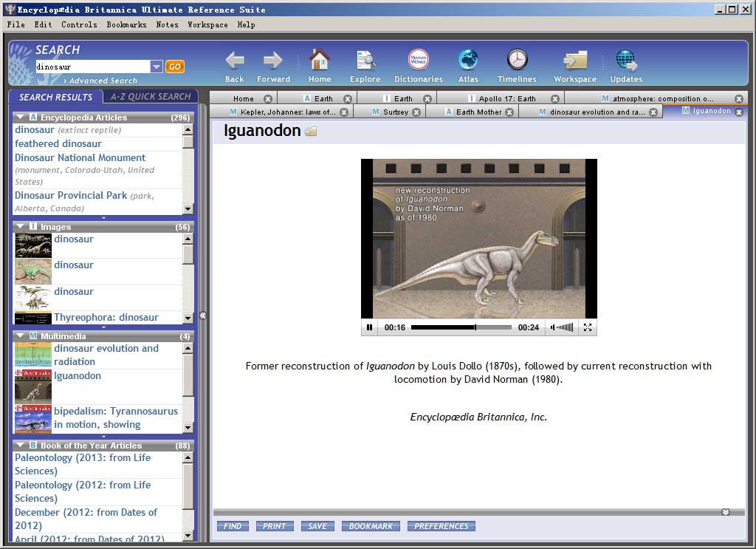Collapse the Images section

point(20,226)
